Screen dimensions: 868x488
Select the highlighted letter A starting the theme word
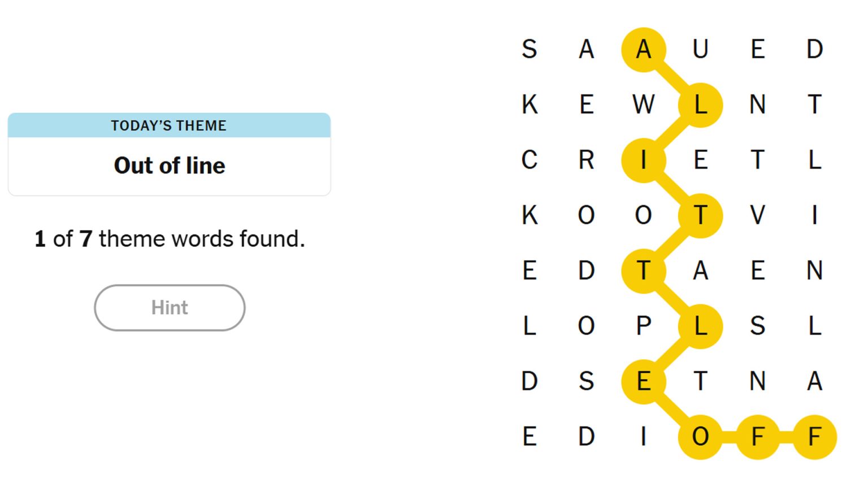pyautogui.click(x=644, y=49)
